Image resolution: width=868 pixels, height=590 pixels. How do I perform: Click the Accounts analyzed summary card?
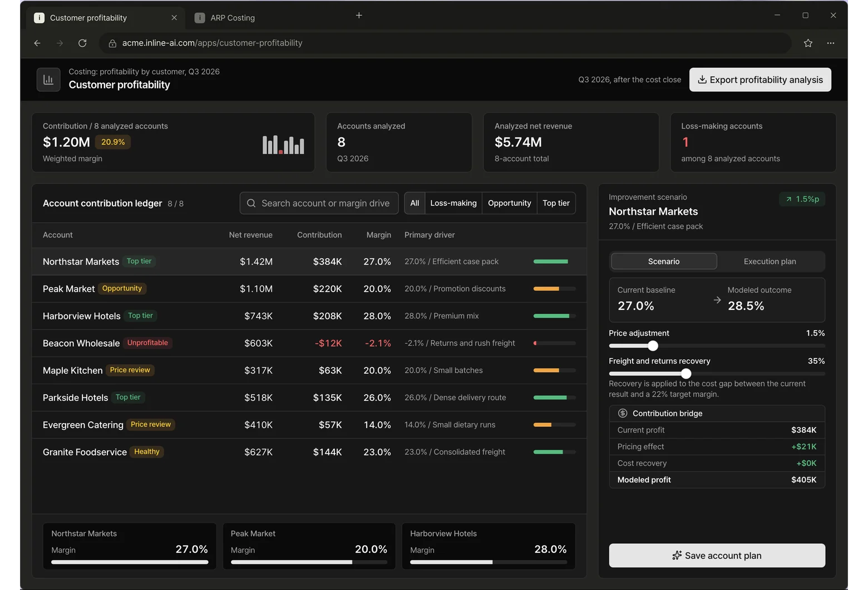point(399,142)
